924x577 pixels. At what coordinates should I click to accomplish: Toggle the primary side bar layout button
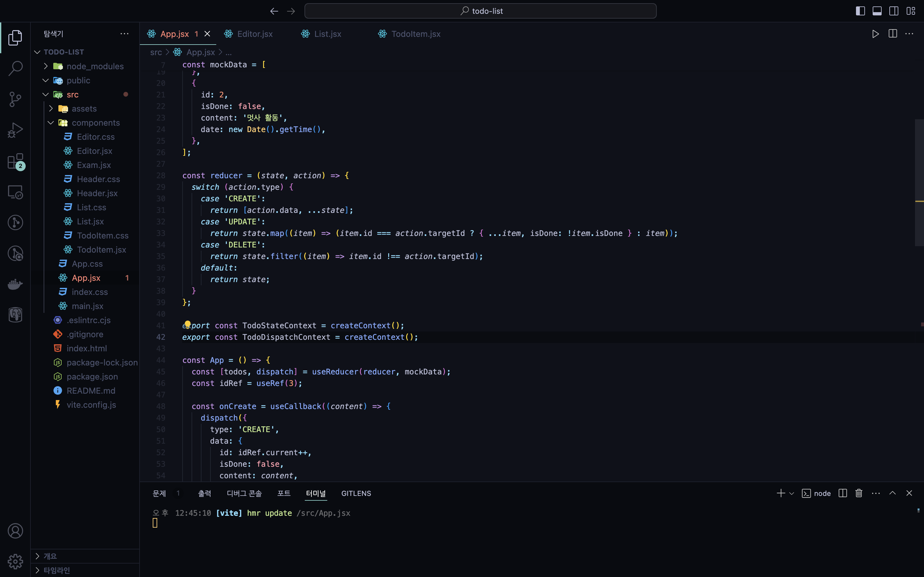[x=860, y=11]
